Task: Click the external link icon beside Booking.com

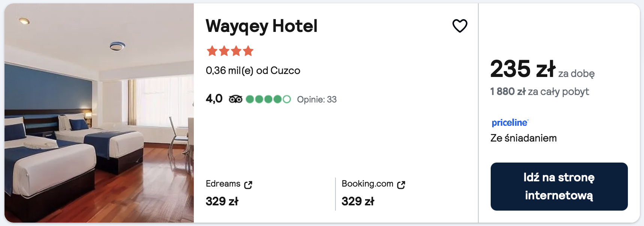Action: [x=401, y=185]
